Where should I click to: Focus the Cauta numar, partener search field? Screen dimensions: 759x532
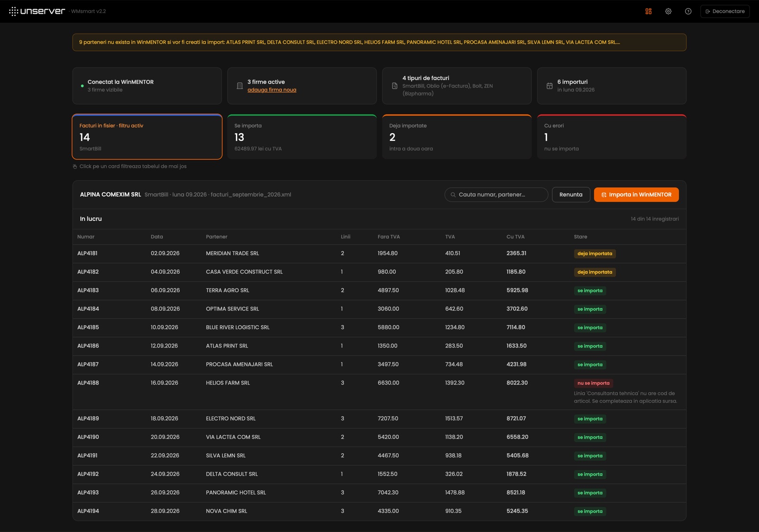[496, 195]
